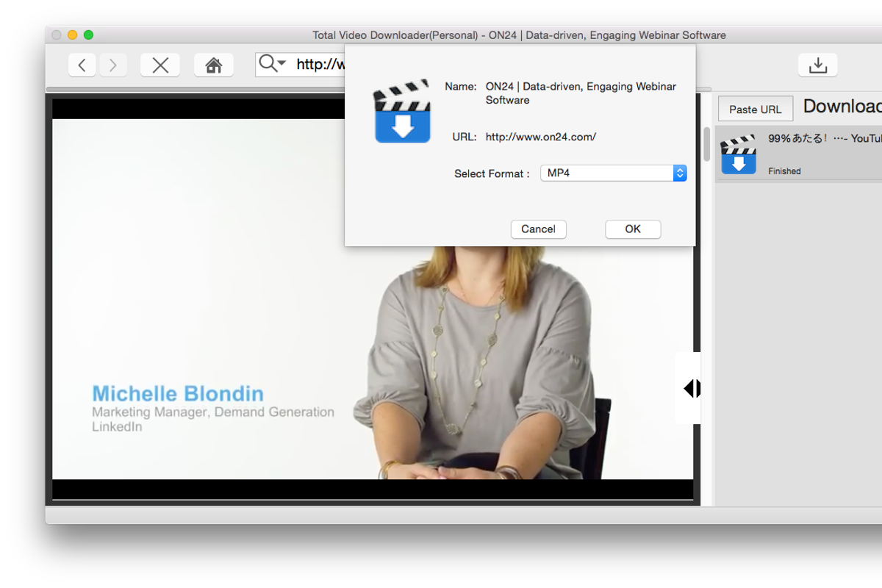Cancel the download dialog
The height and width of the screenshot is (588, 882).
coord(538,229)
